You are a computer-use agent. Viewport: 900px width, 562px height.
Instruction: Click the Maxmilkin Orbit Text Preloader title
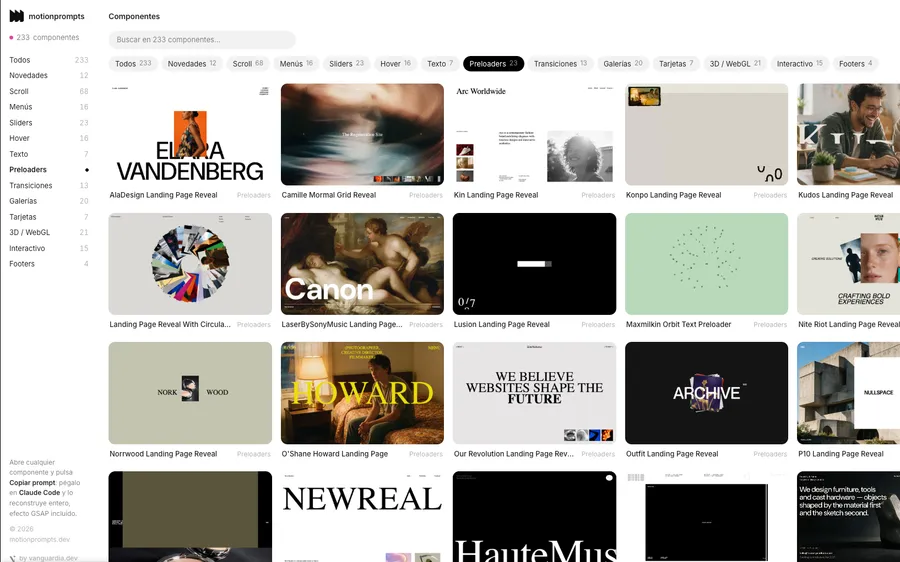678,324
